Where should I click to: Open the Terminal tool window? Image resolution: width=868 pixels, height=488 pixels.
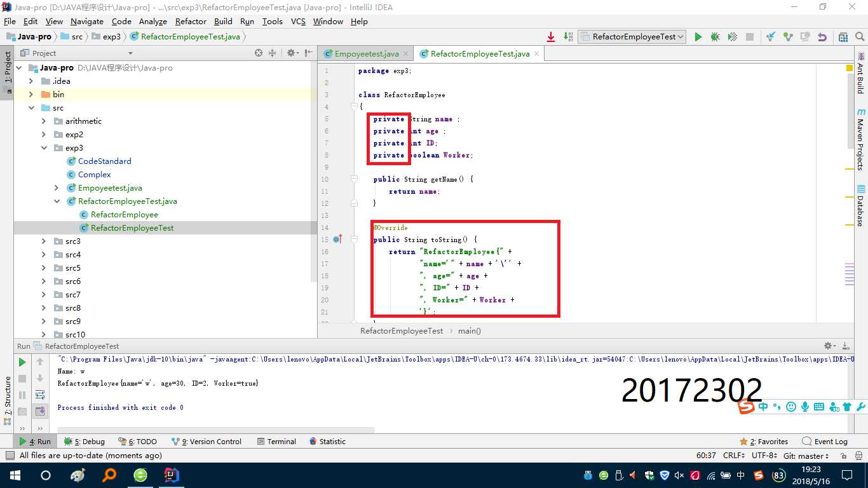pyautogui.click(x=276, y=442)
